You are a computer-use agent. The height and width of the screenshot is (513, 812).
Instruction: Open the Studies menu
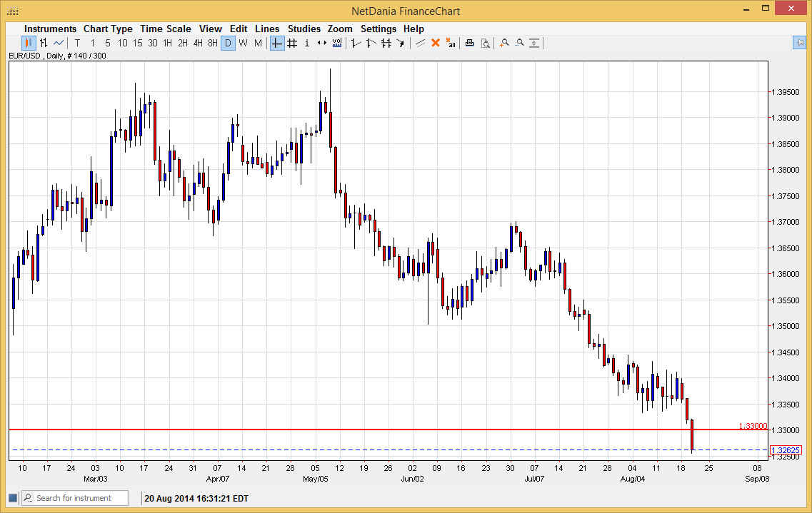304,29
